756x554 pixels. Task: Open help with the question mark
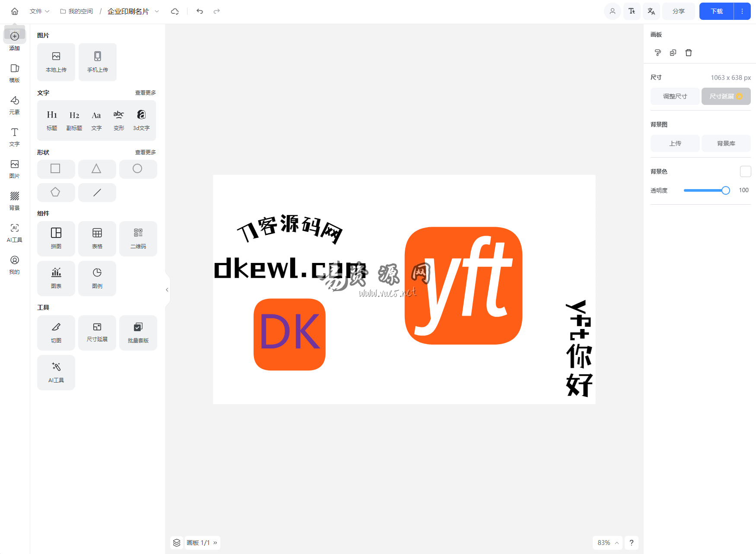632,543
